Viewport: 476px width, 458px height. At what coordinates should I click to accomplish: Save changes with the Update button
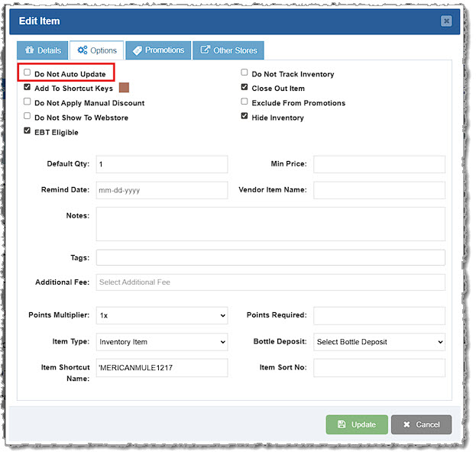tap(357, 424)
